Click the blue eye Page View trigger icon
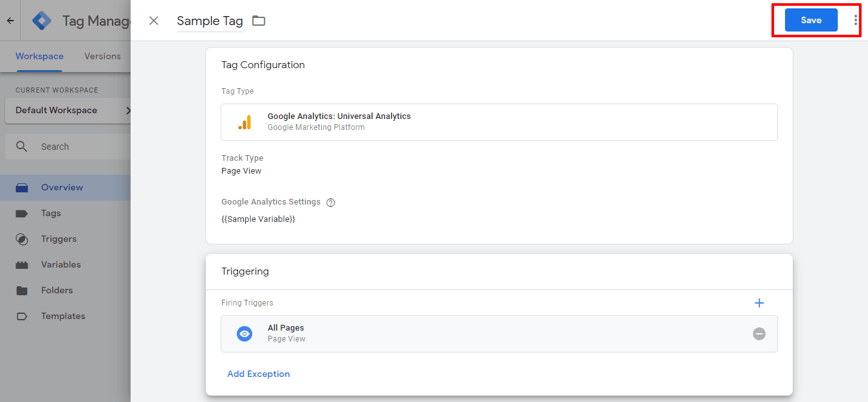 click(245, 334)
